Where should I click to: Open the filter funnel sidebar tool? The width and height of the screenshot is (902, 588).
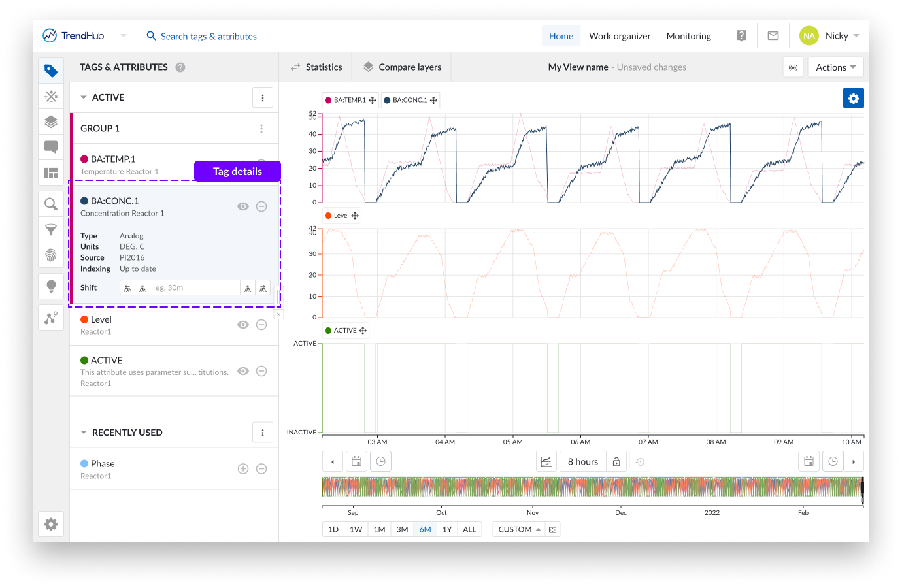point(51,230)
